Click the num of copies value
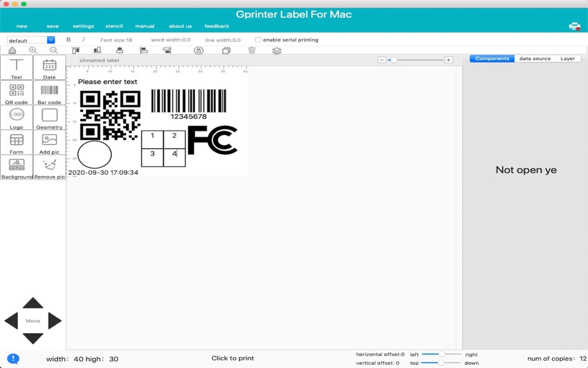The height and width of the screenshot is (368, 588). click(583, 359)
